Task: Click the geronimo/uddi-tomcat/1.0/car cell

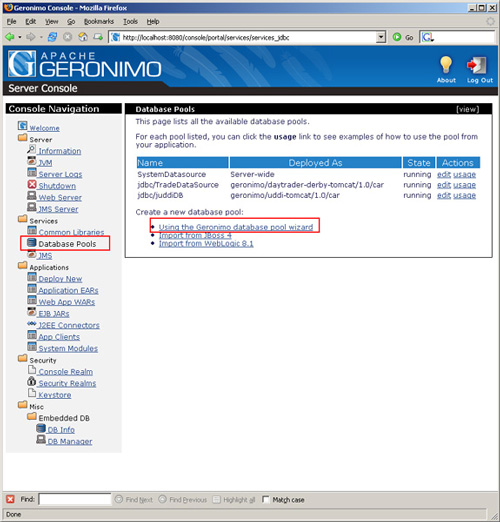Action: 285,195
